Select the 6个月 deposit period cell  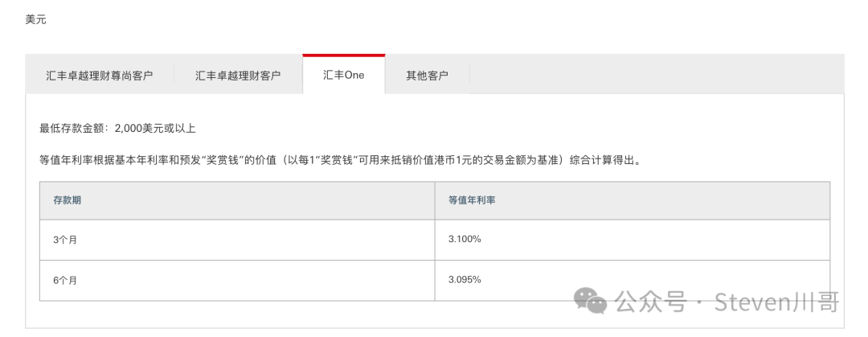tap(237, 281)
